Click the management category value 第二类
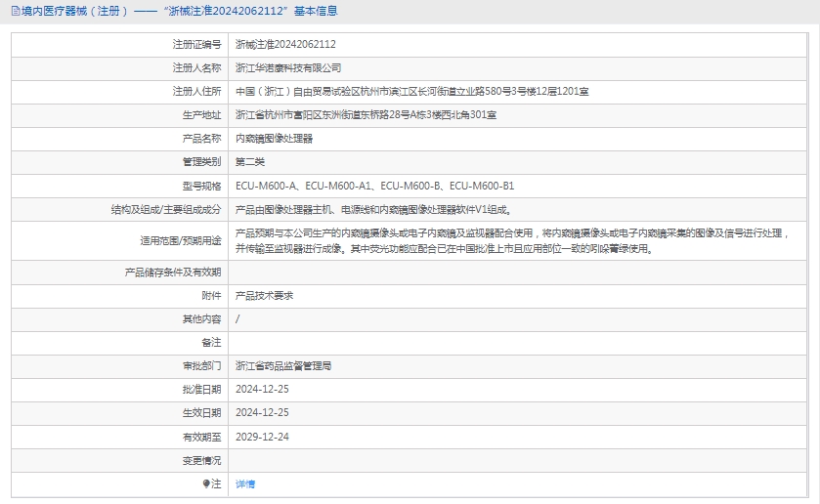Image resolution: width=820 pixels, height=504 pixels. [250, 162]
